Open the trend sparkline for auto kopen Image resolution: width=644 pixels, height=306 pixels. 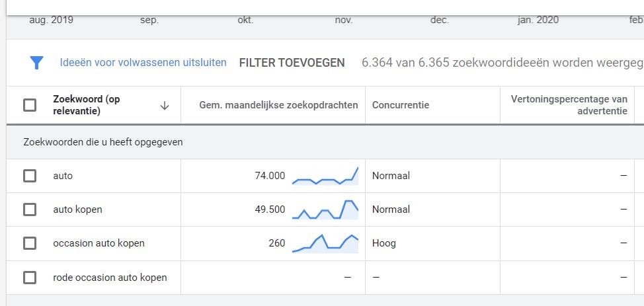click(x=325, y=210)
